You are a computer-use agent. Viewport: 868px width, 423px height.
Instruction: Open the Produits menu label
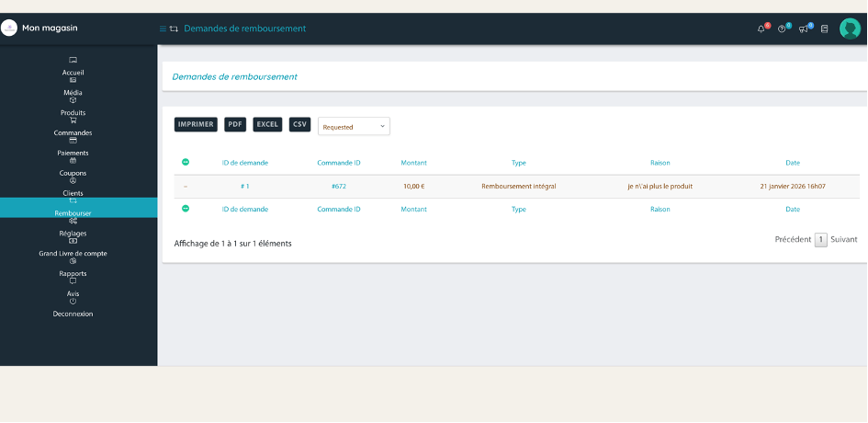tap(73, 112)
